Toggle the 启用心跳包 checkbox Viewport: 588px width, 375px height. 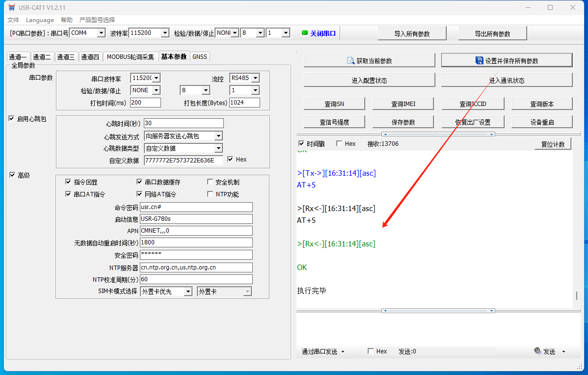12,118
